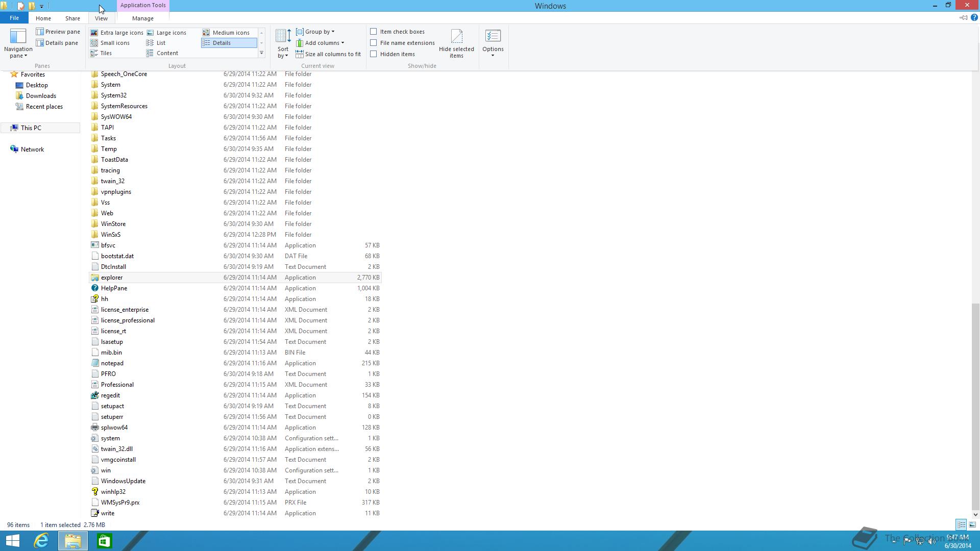
Task: Click the File Explorer taskbar icon
Action: [x=72, y=541]
